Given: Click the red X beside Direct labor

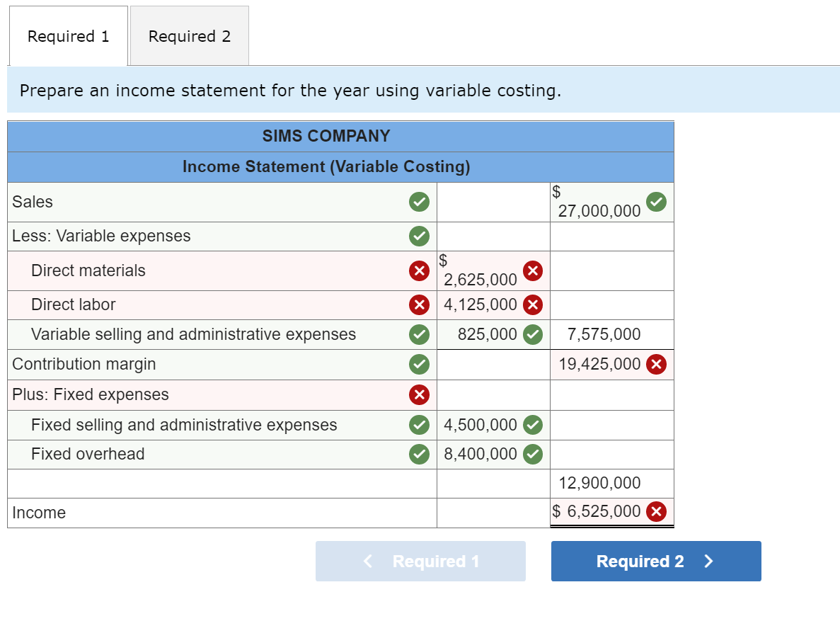Looking at the screenshot, I should (x=419, y=304).
